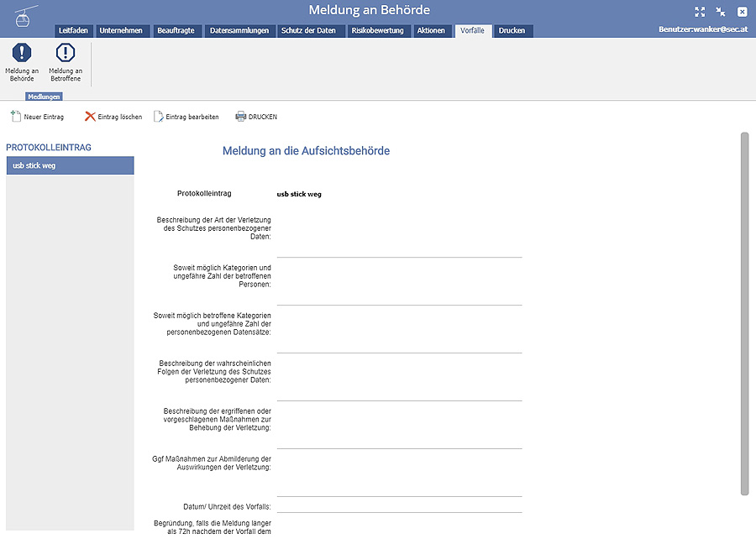
Task: Click the Neuer Eintrag icon
Action: tap(15, 117)
